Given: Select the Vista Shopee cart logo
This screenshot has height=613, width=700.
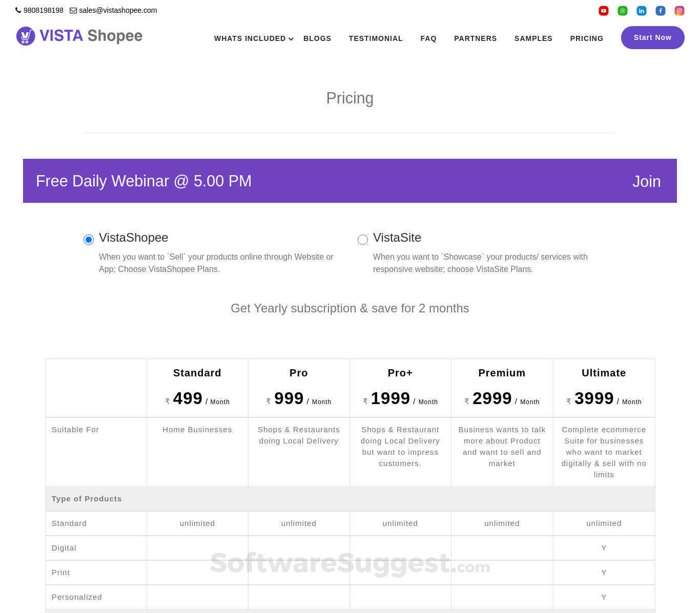Looking at the screenshot, I should point(25,36).
